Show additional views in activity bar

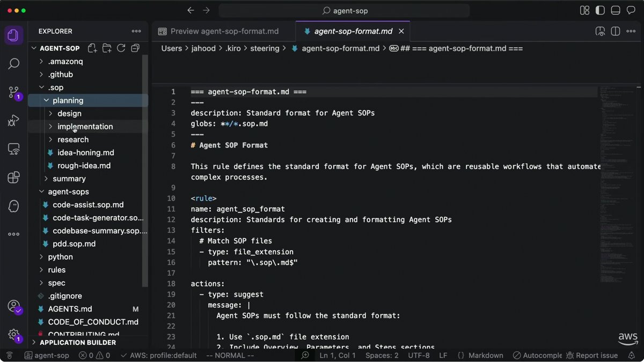click(x=14, y=234)
